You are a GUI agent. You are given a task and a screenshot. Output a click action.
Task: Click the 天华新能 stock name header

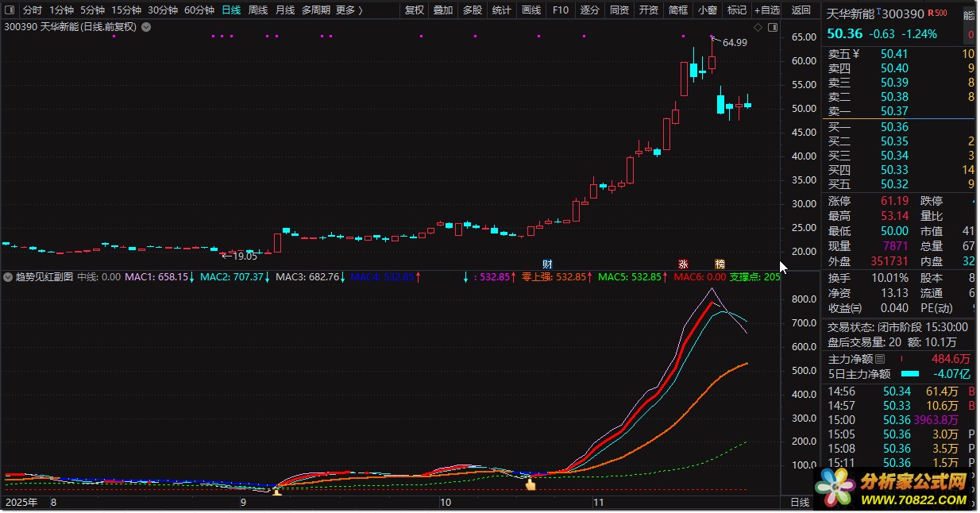pos(851,14)
